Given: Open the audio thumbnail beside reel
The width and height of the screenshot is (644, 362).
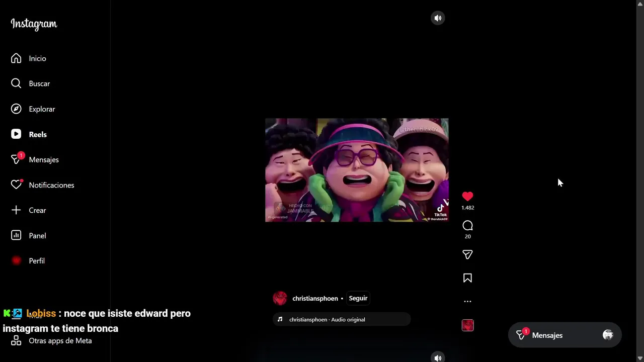Looking at the screenshot, I should point(468,325).
